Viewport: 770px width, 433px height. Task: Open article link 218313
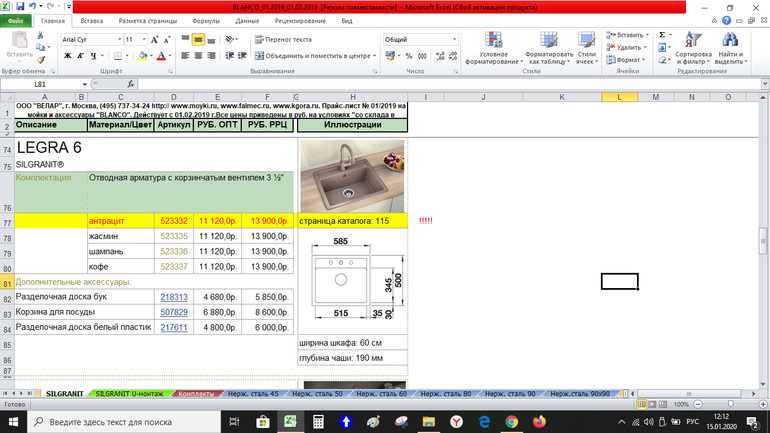point(174,297)
